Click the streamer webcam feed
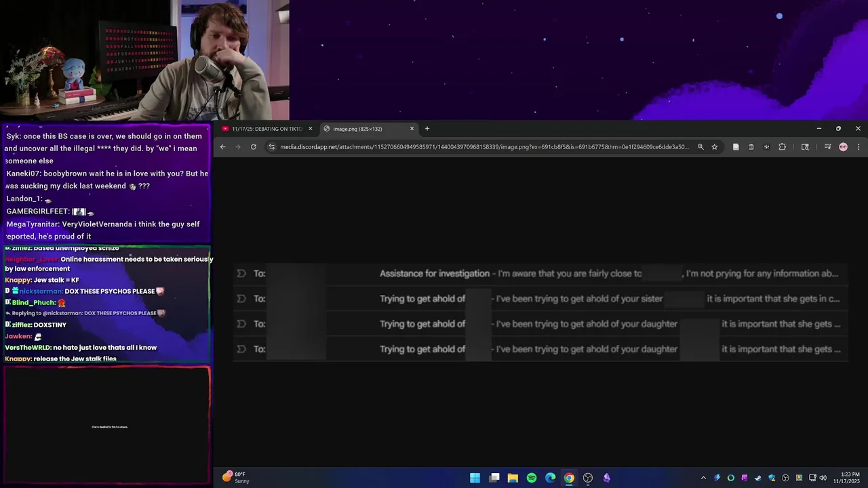Screen dimensions: 868x488 144,60
